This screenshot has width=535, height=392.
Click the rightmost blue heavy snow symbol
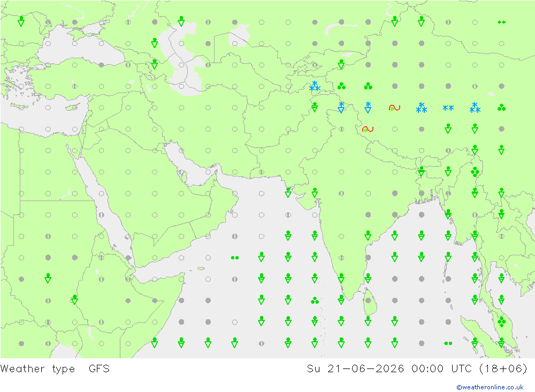pos(475,108)
